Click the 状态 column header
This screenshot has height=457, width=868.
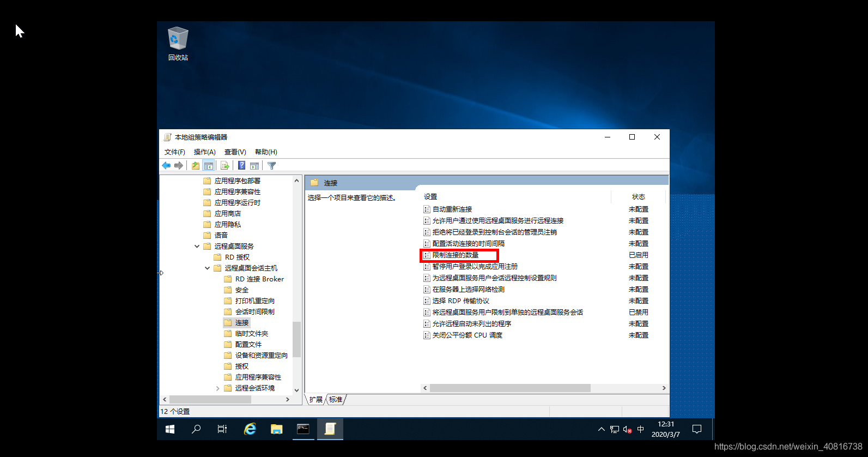coord(638,197)
